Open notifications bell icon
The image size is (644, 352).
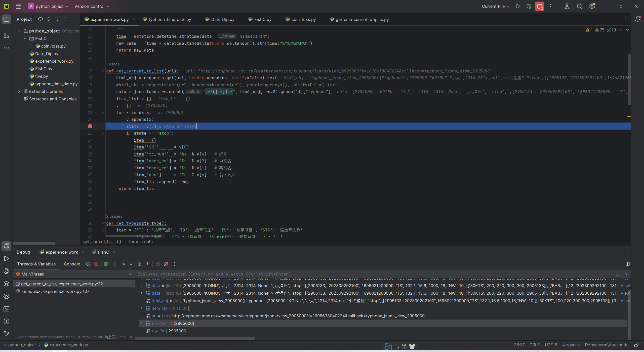[638, 19]
